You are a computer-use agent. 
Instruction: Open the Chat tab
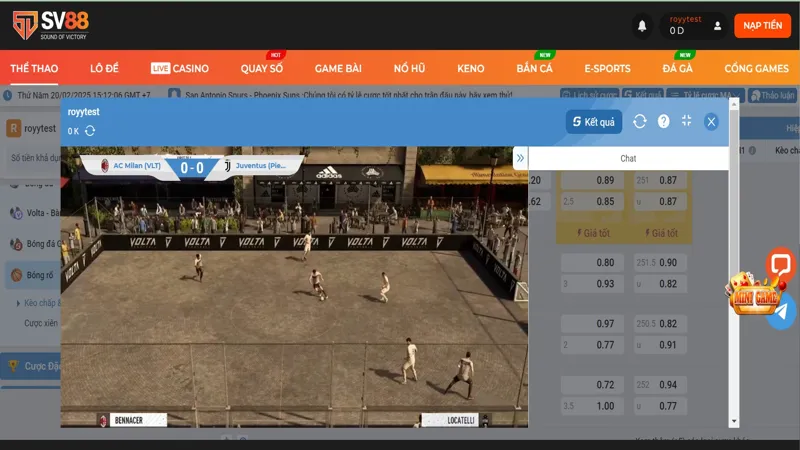click(628, 158)
